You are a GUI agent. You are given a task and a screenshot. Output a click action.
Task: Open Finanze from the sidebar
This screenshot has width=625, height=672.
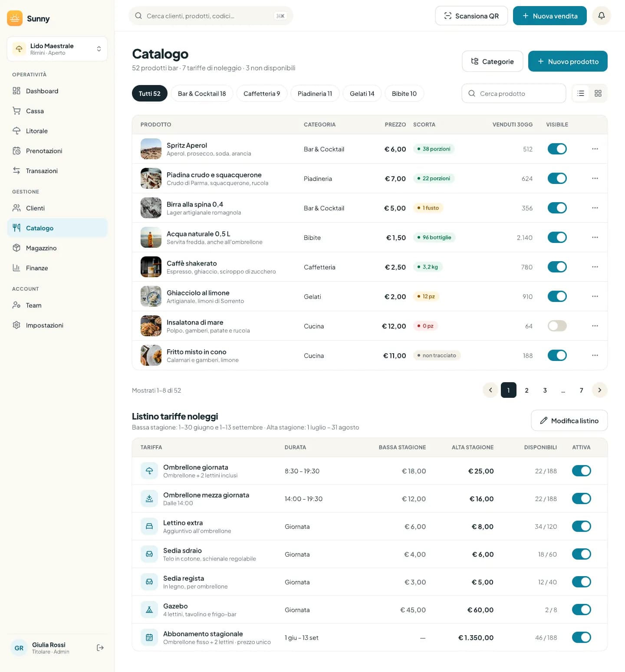click(57, 268)
